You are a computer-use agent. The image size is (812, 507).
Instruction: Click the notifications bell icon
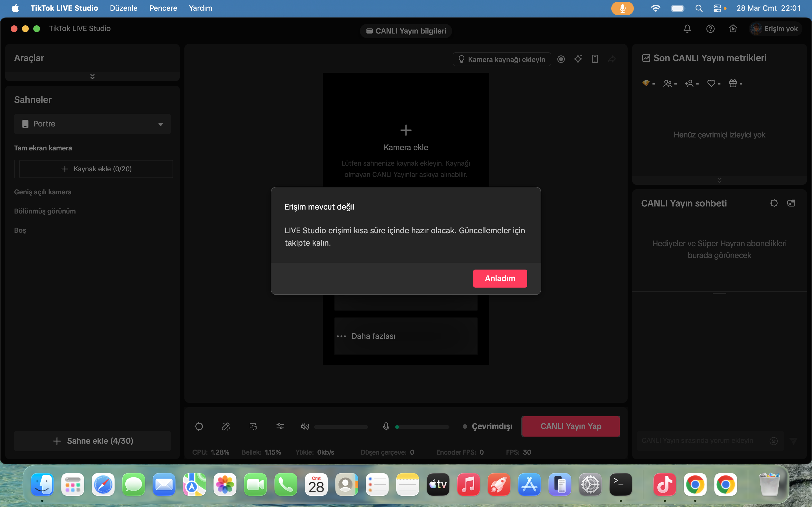pyautogui.click(x=687, y=29)
